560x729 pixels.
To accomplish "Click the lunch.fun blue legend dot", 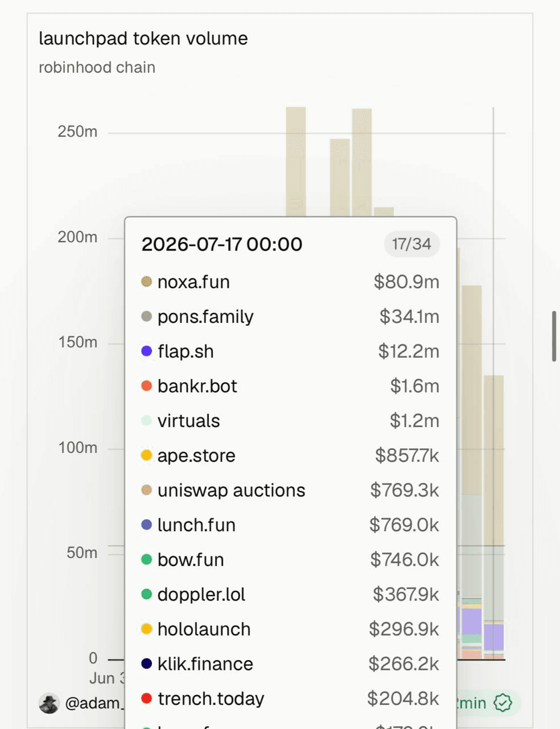I will [x=146, y=525].
